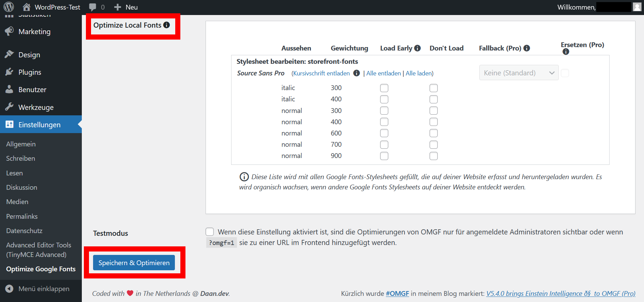The height and width of the screenshot is (302, 644).
Task: Click the Einstellungen sliders icon
Action: (x=9, y=124)
